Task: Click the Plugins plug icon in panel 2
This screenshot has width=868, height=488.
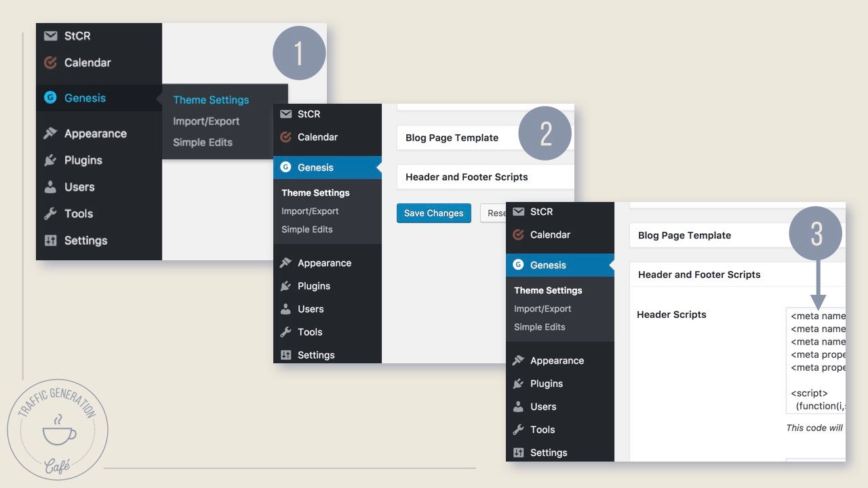Action: click(285, 286)
